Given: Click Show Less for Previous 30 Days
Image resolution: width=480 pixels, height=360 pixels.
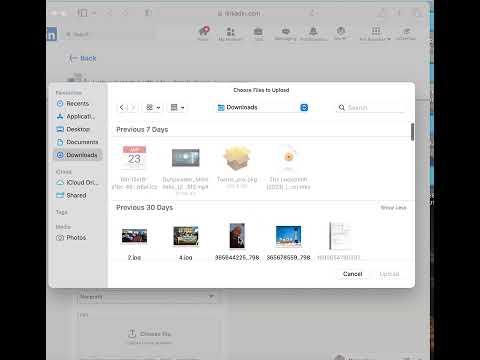Looking at the screenshot, I should click(393, 208).
